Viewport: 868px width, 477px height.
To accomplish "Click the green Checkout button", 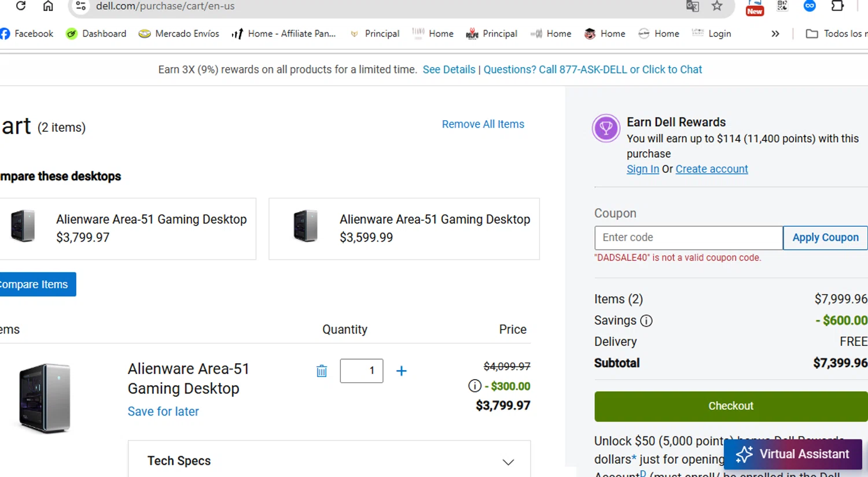I will [x=731, y=406].
